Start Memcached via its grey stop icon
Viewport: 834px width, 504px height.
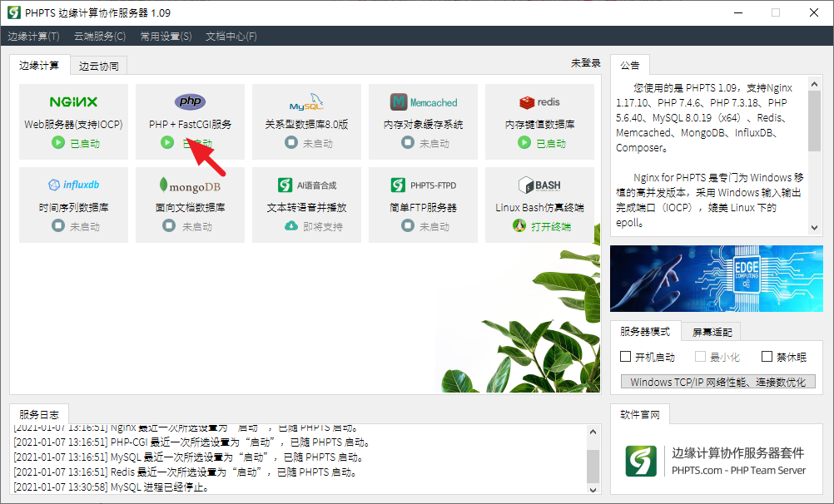[407, 142]
